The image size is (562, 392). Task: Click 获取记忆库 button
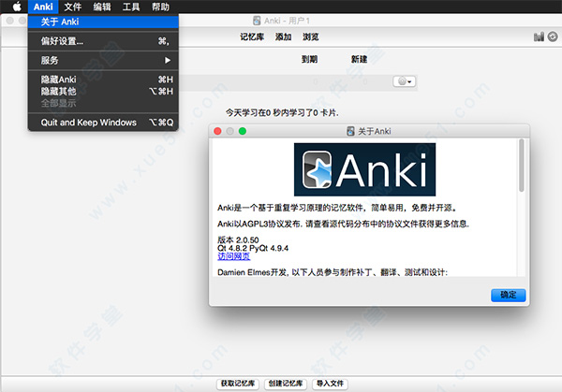[x=238, y=384]
